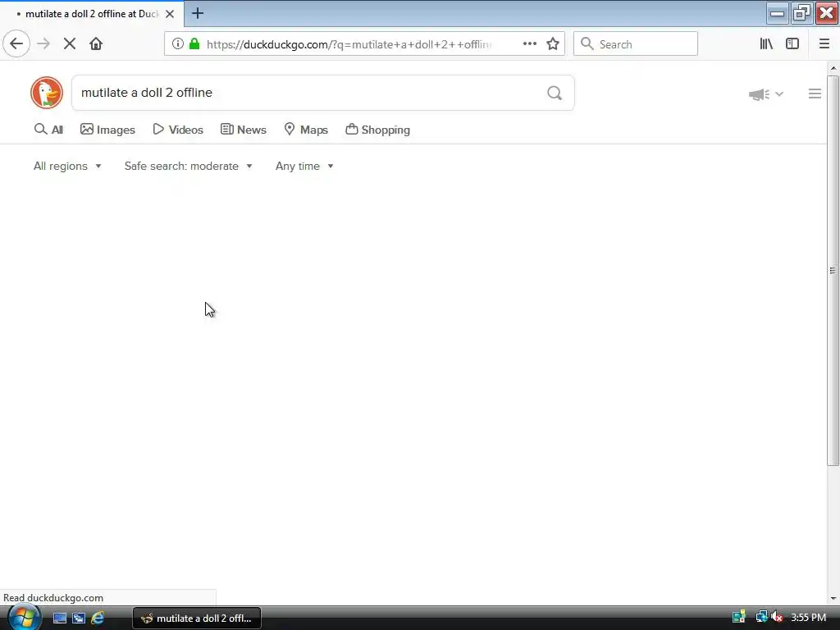The image size is (840, 630).
Task: Select the mutilate a doll 2 offline tab
Action: (92, 14)
